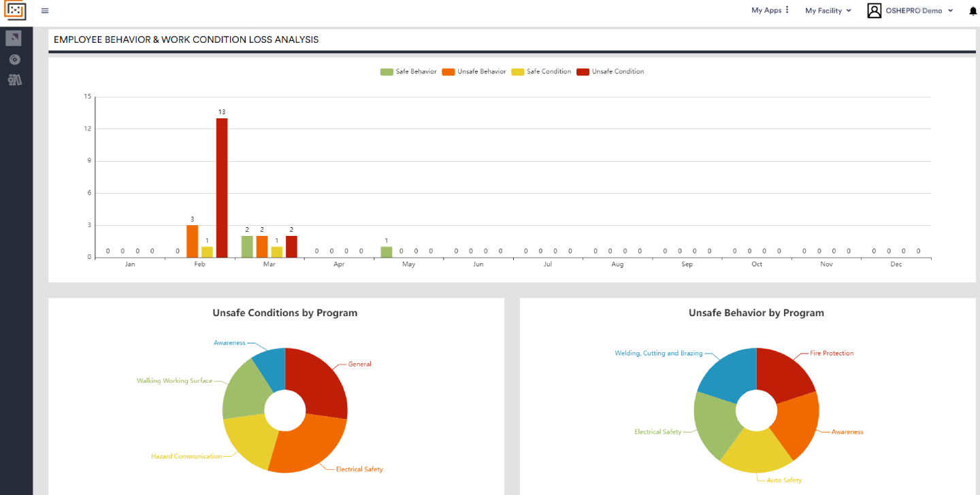Click the March Unsafe Behavior bar

[x=262, y=246]
